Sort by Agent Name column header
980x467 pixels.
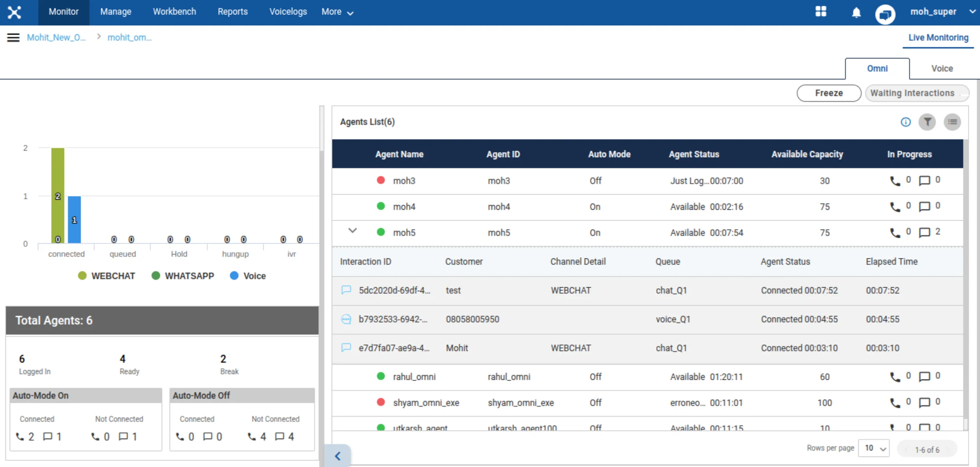click(x=399, y=154)
